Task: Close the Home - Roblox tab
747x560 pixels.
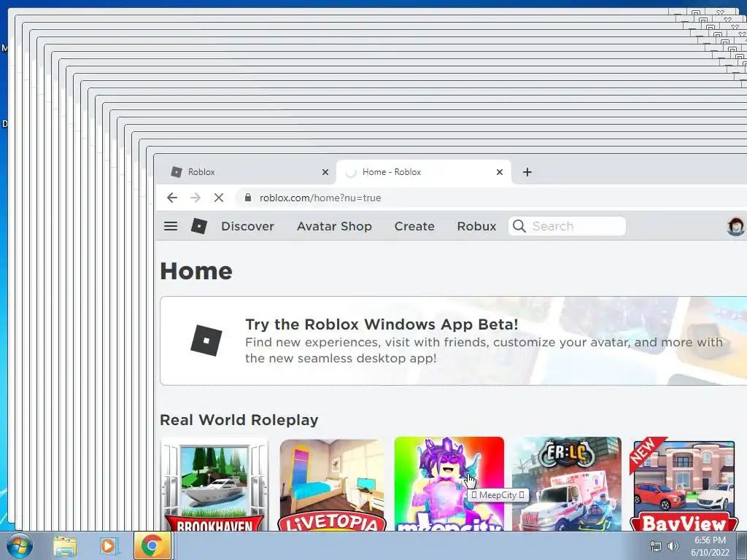Action: point(500,172)
